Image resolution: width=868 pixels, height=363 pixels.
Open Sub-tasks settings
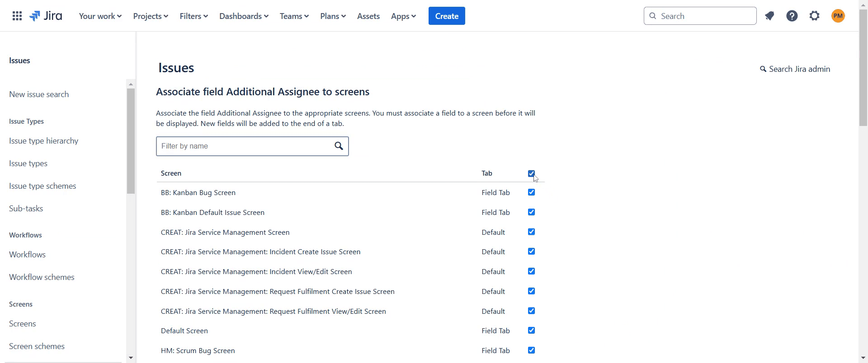pos(26,209)
